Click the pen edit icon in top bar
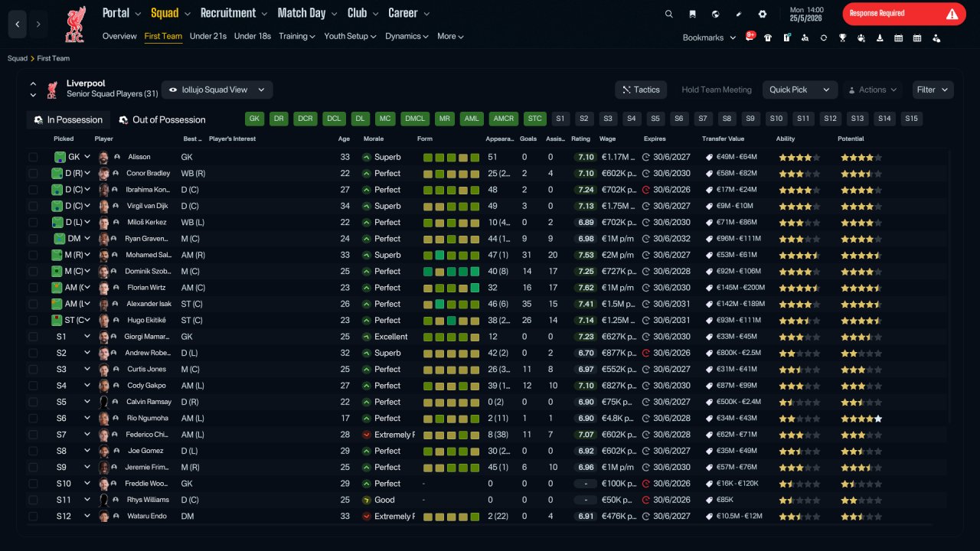 pos(739,14)
